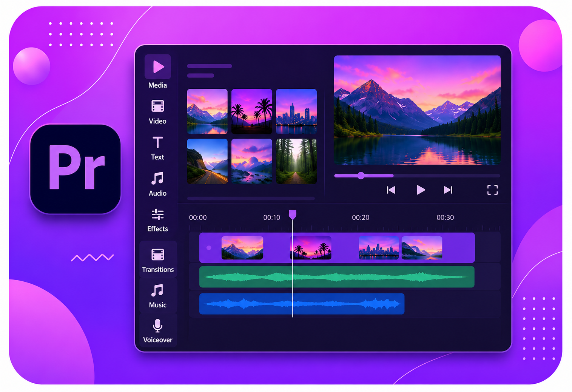572x392 pixels.
Task: Select the Transitions filmstrip icon
Action: pyautogui.click(x=158, y=255)
